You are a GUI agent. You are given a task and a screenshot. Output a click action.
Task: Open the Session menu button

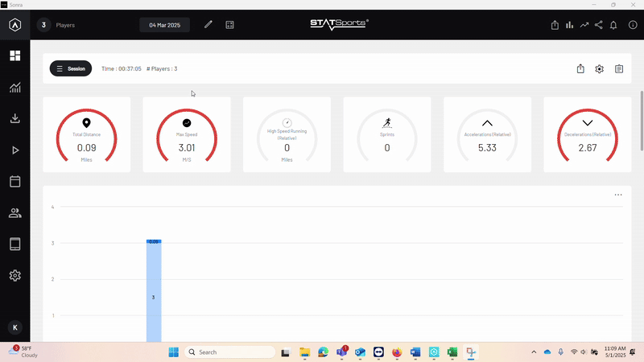click(x=71, y=68)
